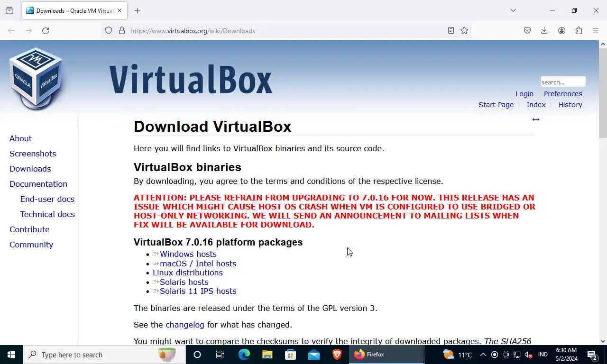Click the network tray icon

[517, 355]
